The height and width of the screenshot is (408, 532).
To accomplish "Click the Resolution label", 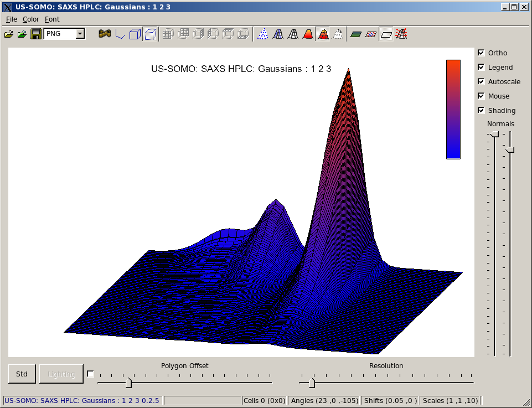I will pos(386,365).
